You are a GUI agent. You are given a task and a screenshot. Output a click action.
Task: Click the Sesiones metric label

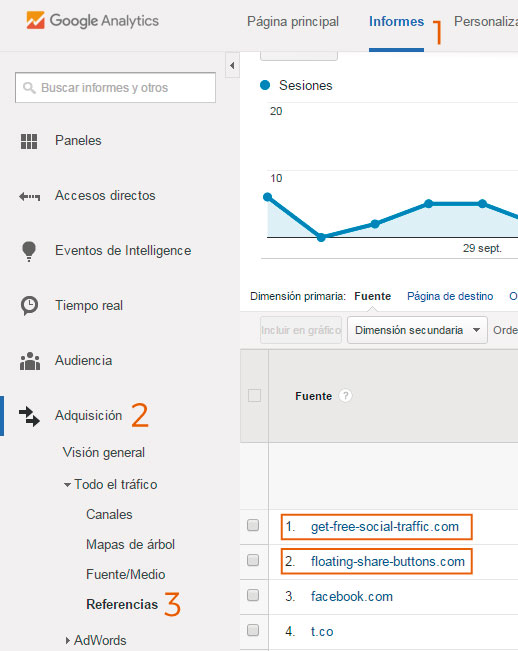click(305, 86)
